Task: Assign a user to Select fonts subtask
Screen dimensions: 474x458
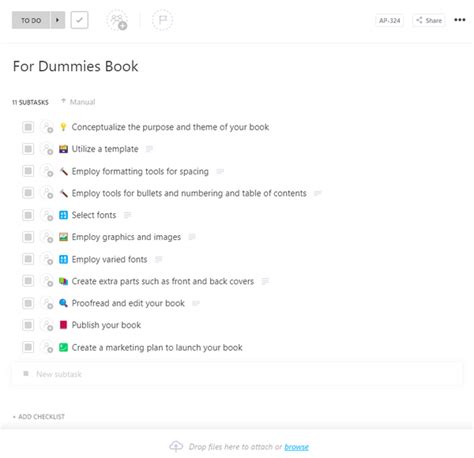Action: 47,215
